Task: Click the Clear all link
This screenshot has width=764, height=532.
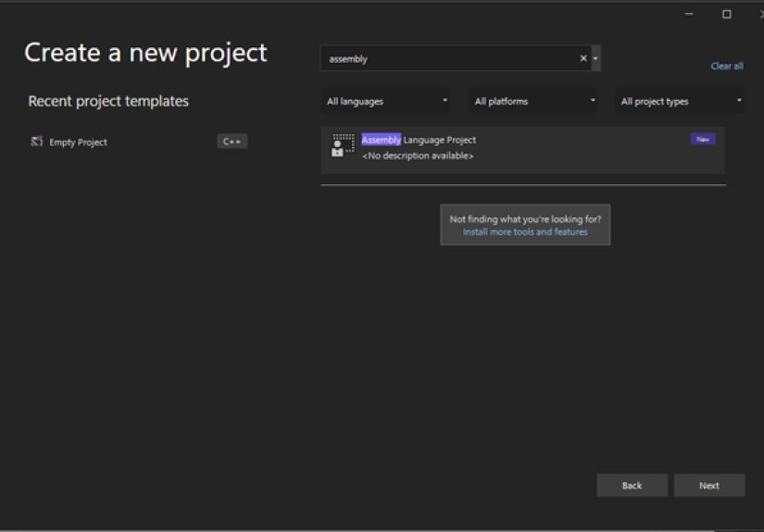Action: pyautogui.click(x=727, y=66)
